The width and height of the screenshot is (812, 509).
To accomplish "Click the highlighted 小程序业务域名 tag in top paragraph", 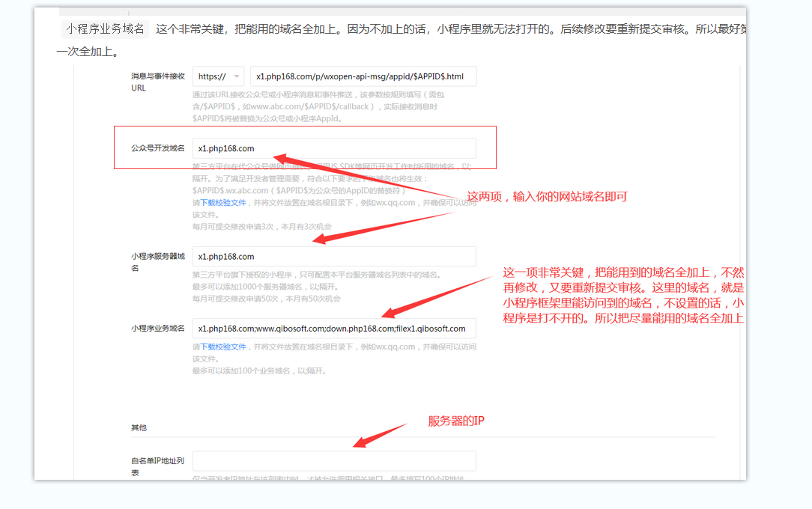I will point(105,29).
